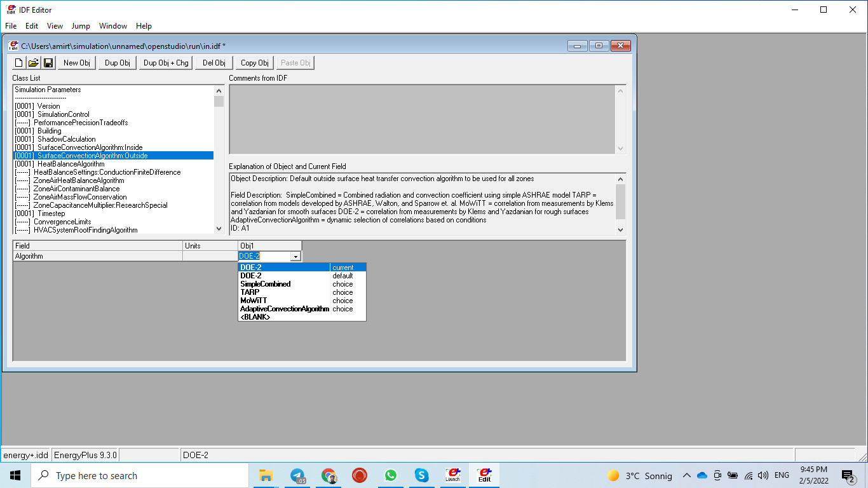
Task: Open the Jump menu
Action: 81,26
